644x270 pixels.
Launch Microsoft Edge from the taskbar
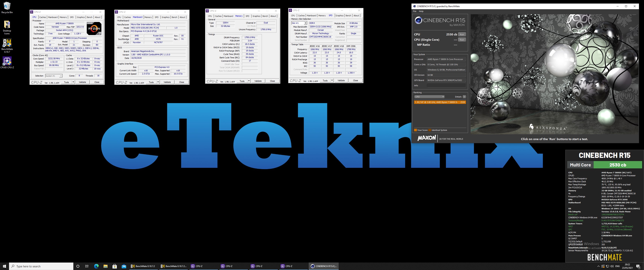point(96,266)
